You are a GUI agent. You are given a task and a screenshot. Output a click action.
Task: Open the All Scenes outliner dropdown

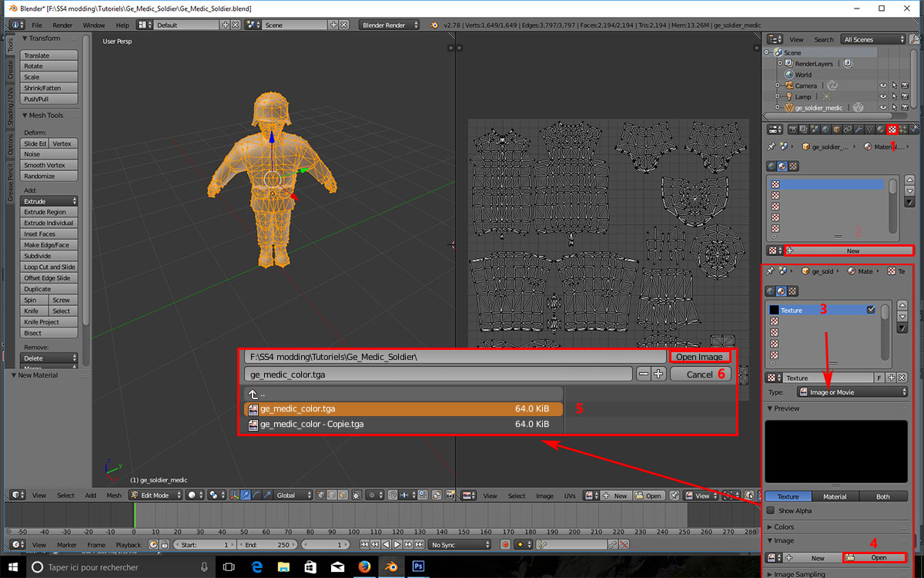pyautogui.click(x=872, y=39)
